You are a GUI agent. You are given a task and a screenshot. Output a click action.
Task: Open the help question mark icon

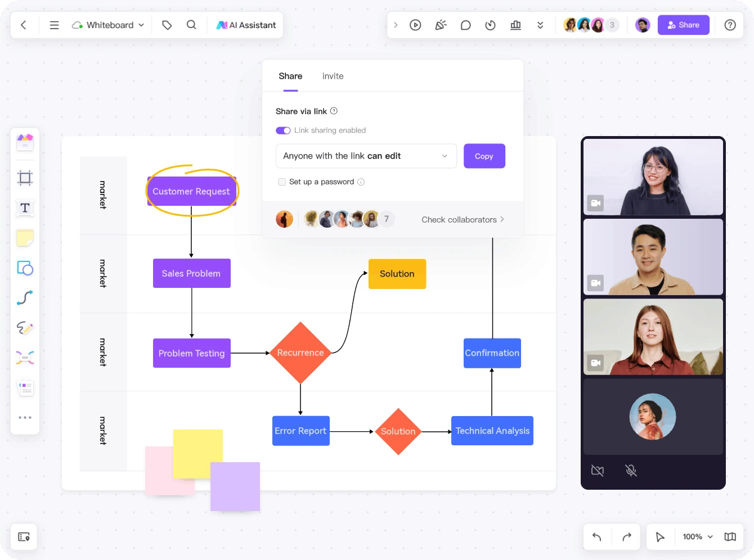pyautogui.click(x=730, y=25)
